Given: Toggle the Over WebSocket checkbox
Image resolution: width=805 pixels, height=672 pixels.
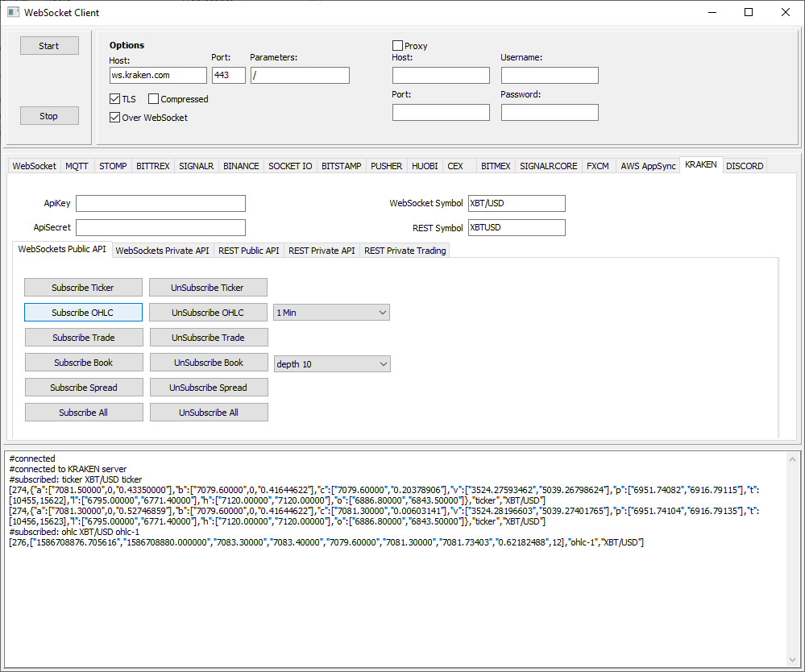Looking at the screenshot, I should pos(115,117).
